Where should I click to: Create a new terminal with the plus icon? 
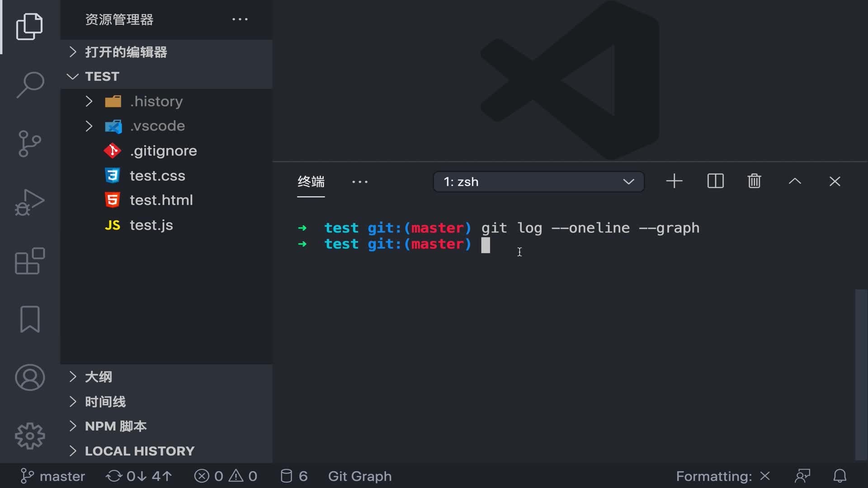[x=674, y=182]
